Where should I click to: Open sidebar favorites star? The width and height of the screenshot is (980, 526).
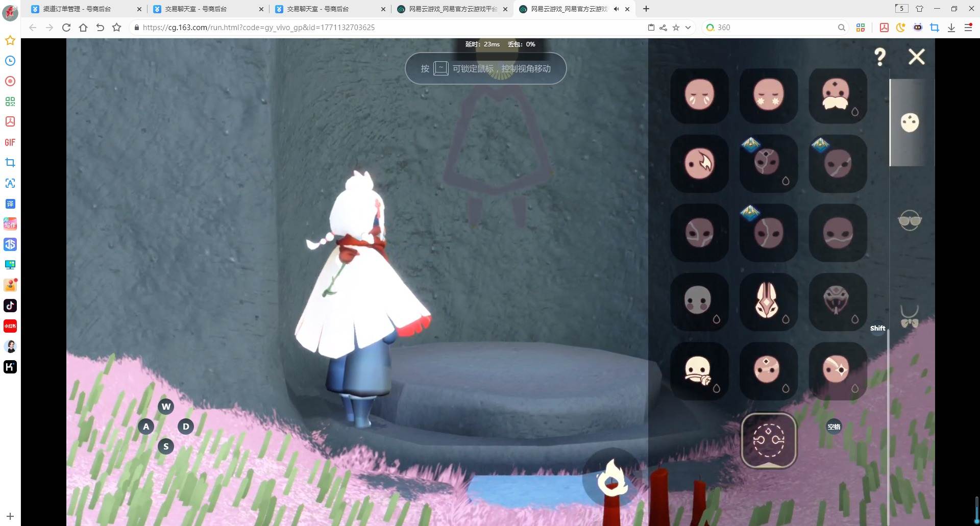click(x=10, y=40)
